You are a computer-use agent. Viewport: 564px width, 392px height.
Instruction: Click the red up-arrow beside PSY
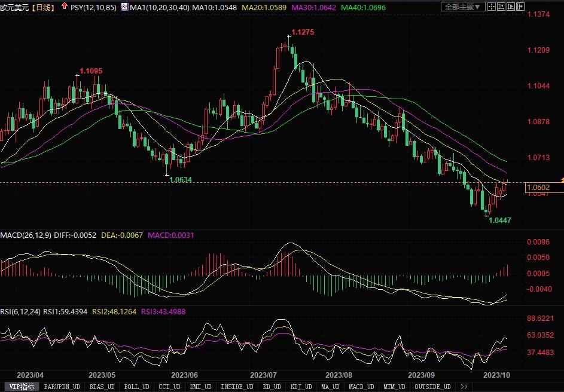(65, 6)
